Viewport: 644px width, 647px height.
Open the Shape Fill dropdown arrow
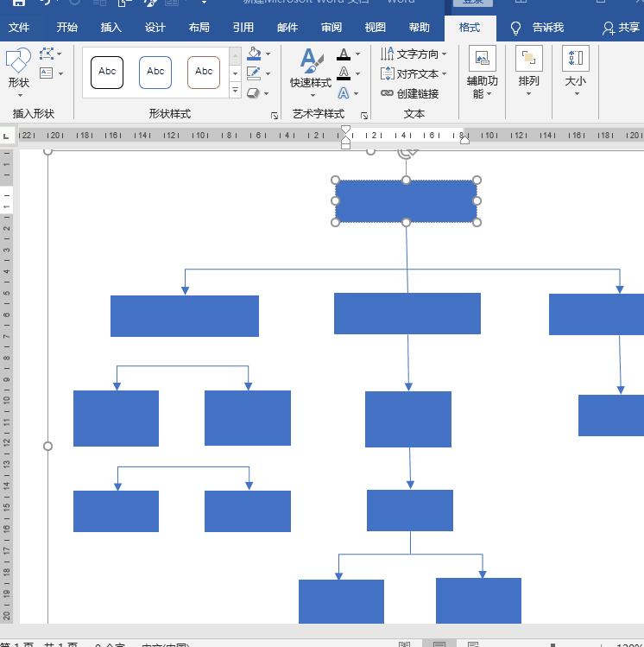coord(268,54)
